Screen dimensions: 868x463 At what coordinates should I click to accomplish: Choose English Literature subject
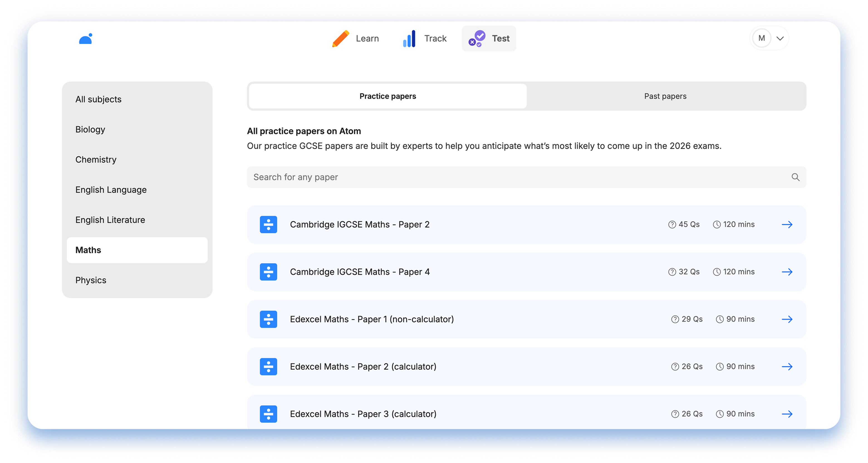(x=110, y=220)
